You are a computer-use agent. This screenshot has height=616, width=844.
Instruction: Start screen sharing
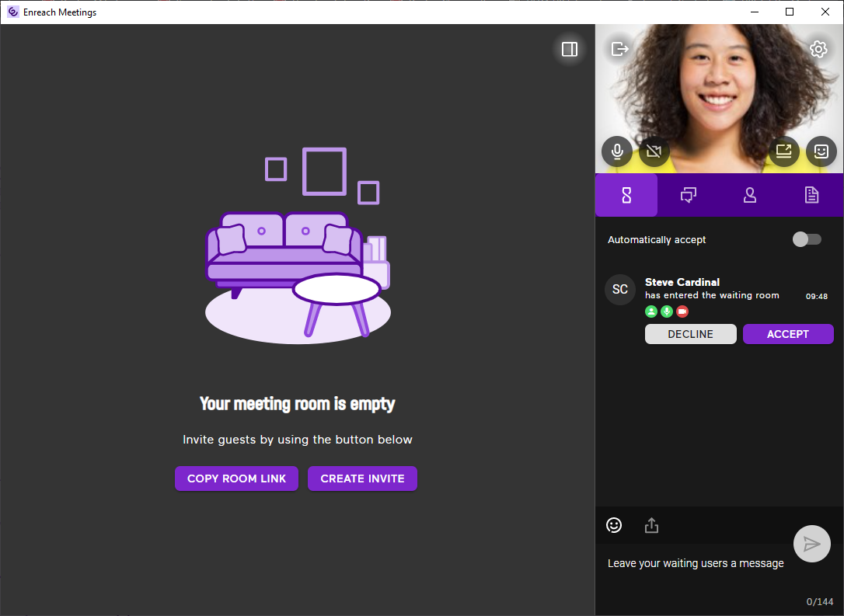tap(784, 151)
